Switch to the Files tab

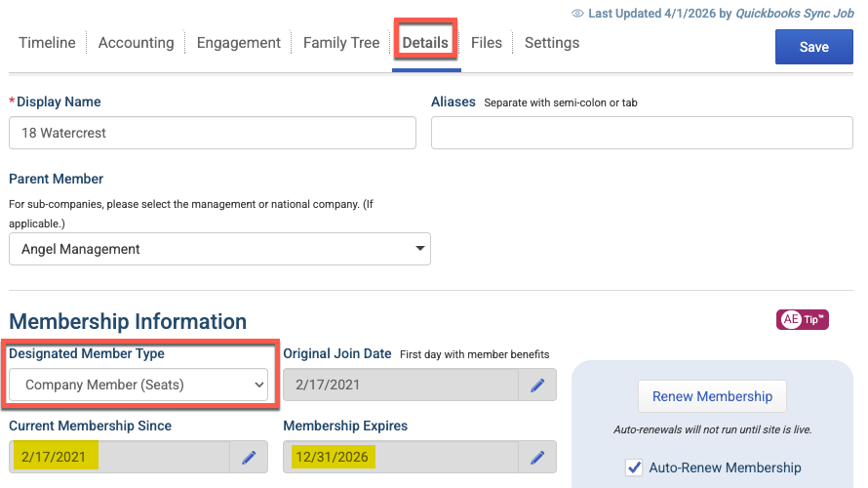pyautogui.click(x=487, y=43)
